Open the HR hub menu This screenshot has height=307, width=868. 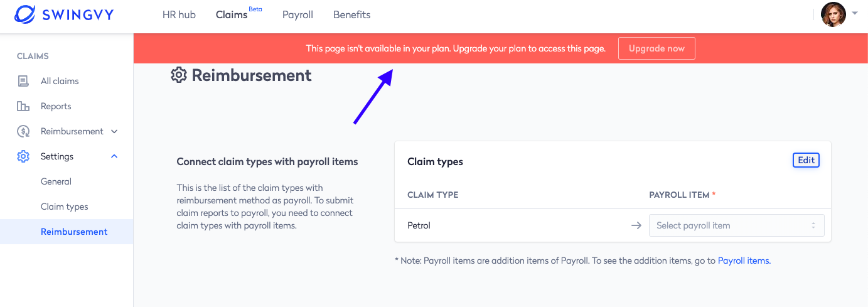(x=179, y=14)
